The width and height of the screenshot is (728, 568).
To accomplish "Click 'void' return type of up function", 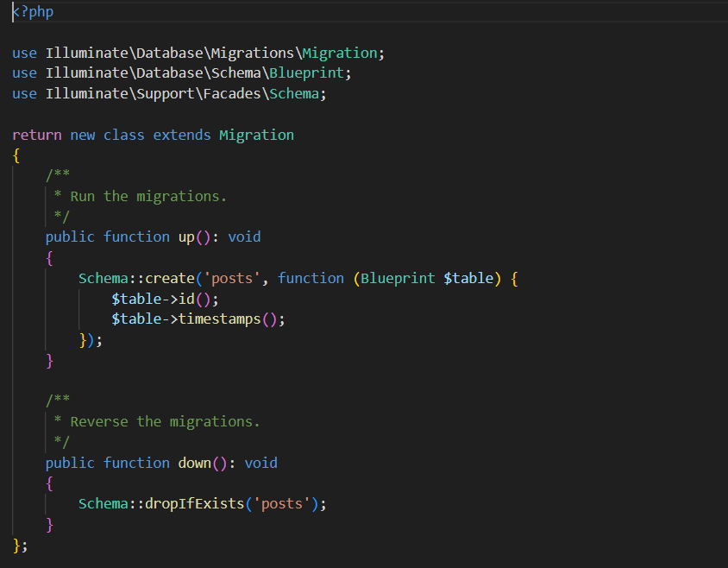I will [x=244, y=237].
